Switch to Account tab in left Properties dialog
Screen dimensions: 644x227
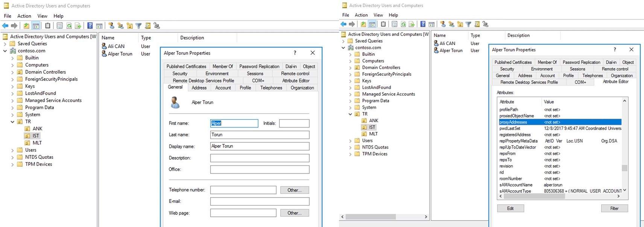223,88
